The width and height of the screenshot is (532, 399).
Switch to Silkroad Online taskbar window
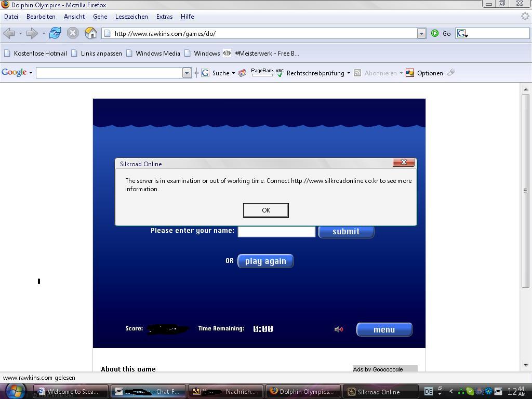381,392
